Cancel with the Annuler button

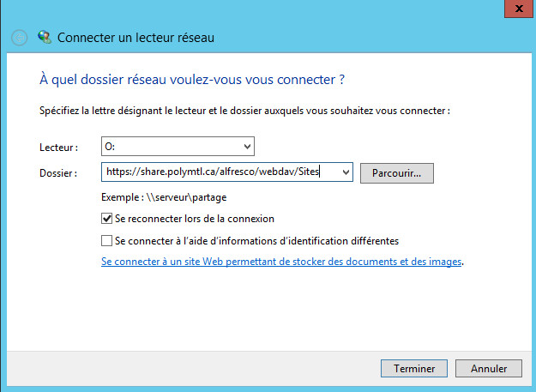489,369
